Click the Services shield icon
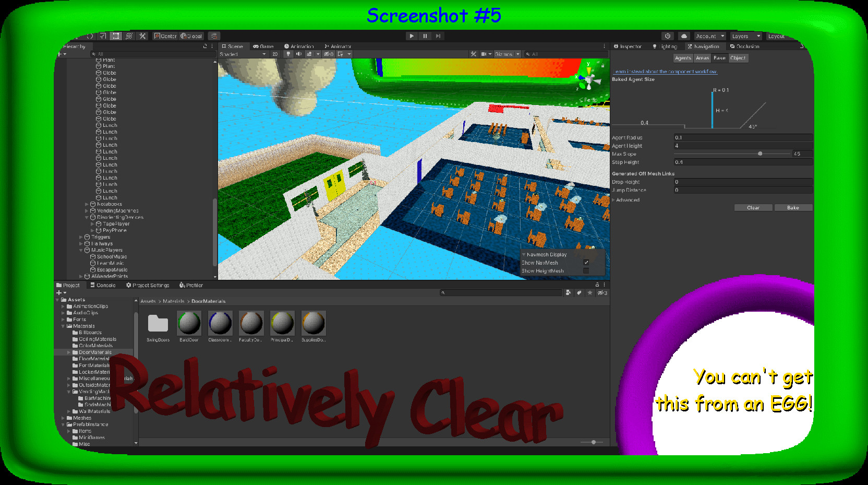The width and height of the screenshot is (868, 485). 669,36
